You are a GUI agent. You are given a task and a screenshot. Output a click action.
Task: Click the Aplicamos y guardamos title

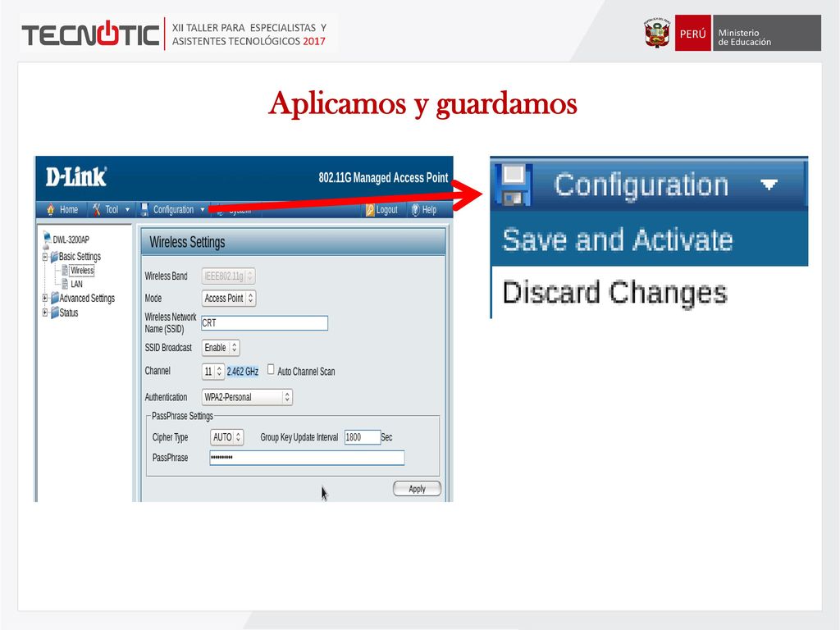pyautogui.click(x=422, y=103)
